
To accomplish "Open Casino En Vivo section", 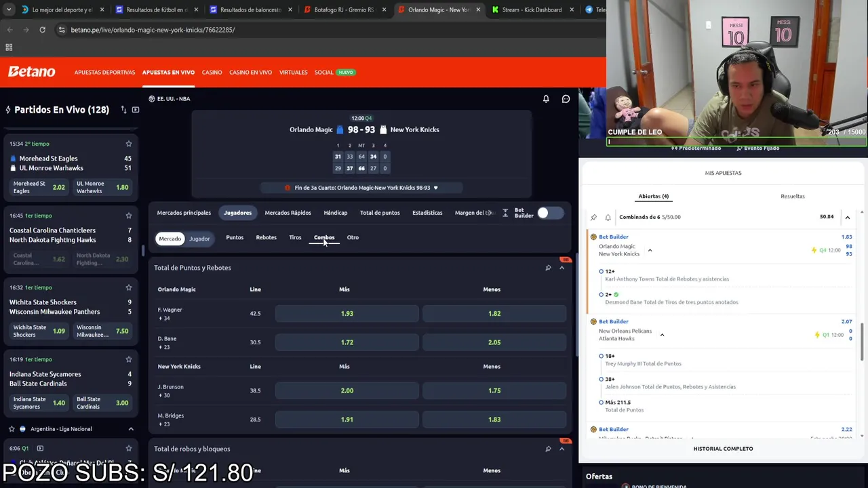I will (250, 72).
